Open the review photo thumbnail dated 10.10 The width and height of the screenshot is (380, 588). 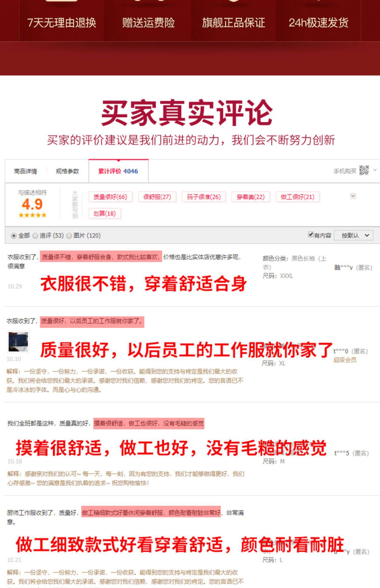tap(18, 342)
